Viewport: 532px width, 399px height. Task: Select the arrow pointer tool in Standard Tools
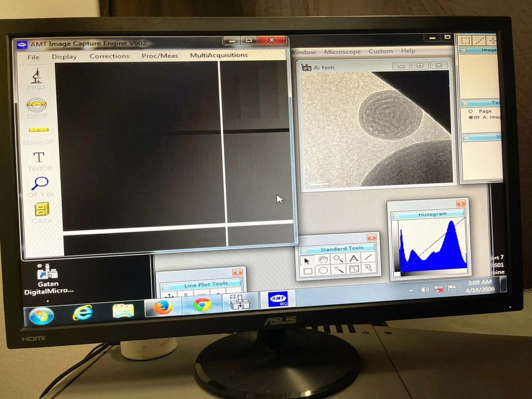(x=307, y=260)
